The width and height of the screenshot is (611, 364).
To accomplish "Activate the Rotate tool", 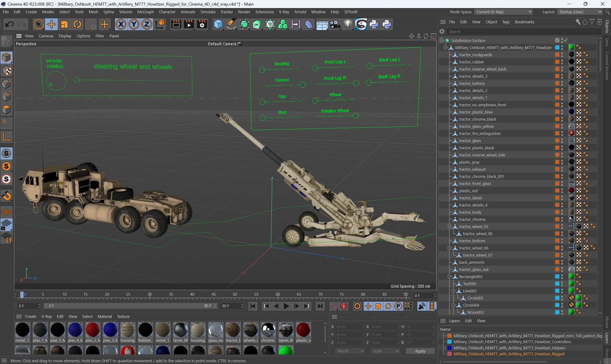I will coord(77,24).
